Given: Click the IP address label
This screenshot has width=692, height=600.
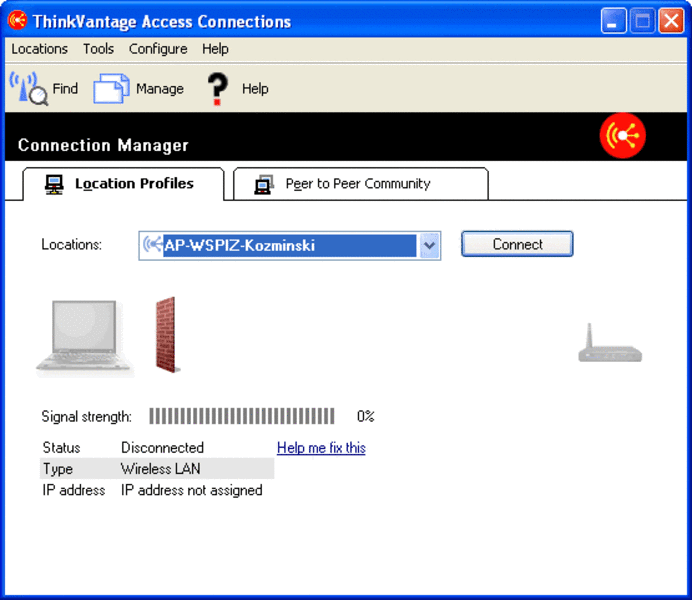Looking at the screenshot, I should tap(74, 490).
